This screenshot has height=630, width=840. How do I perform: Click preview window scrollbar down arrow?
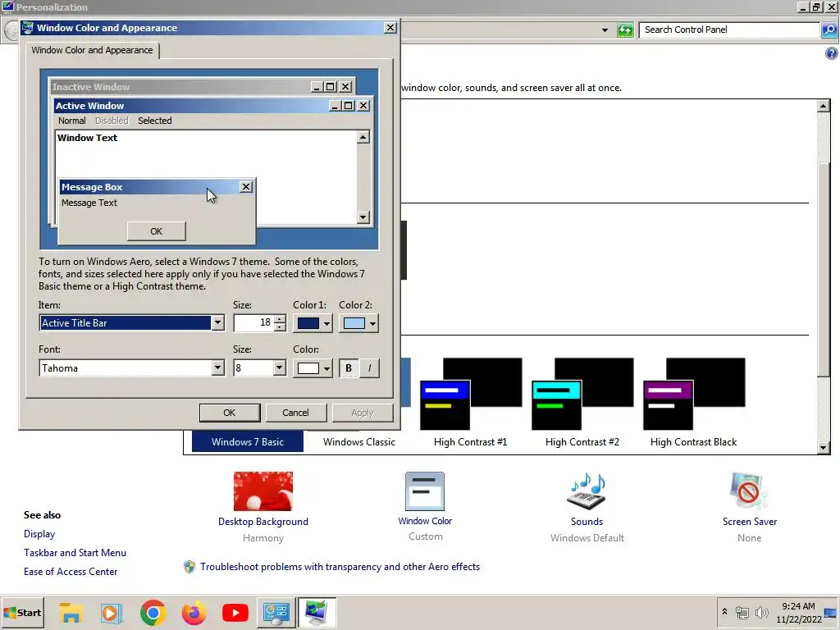[x=363, y=217]
